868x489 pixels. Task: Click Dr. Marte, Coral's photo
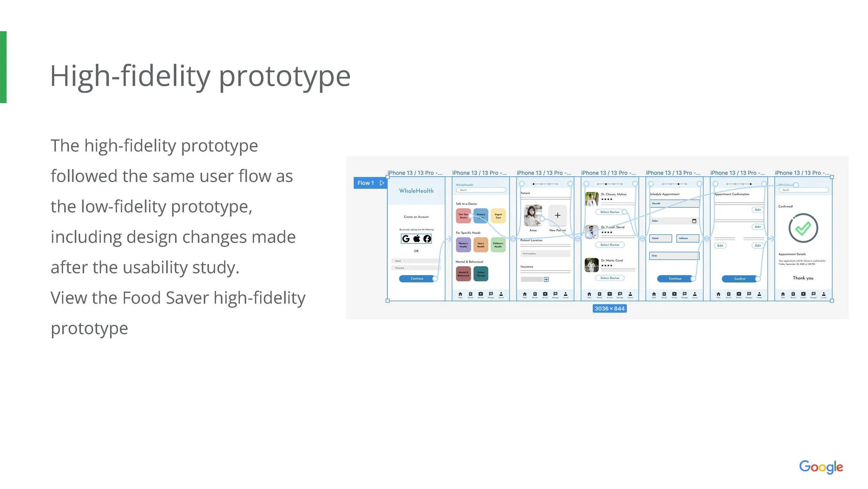592,265
